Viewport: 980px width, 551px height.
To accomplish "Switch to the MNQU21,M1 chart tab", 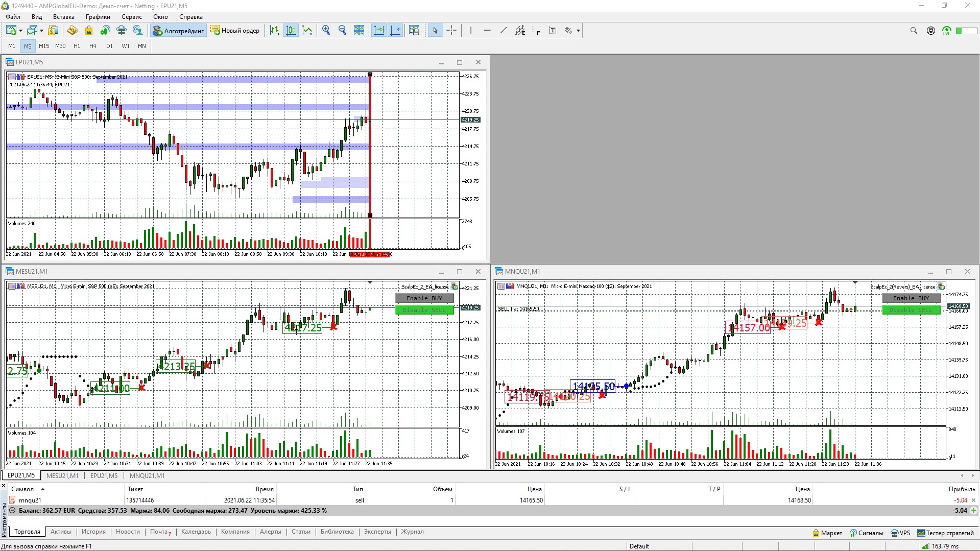I will click(x=147, y=475).
